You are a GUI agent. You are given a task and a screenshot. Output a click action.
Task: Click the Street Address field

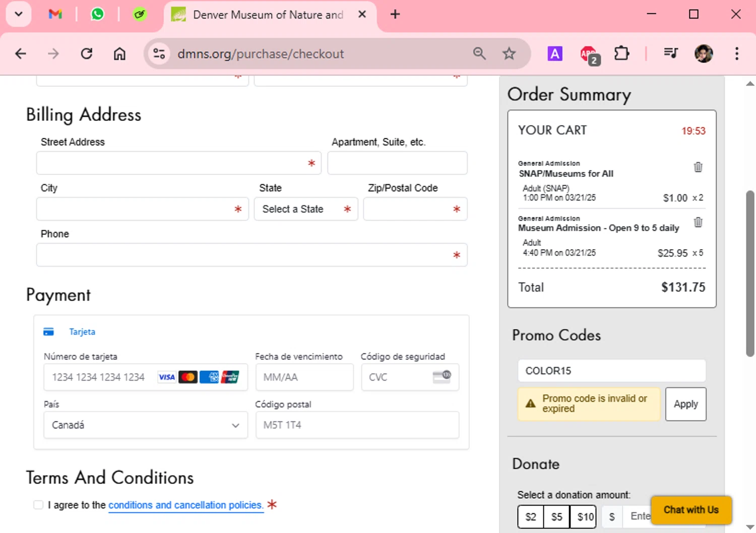coord(179,163)
